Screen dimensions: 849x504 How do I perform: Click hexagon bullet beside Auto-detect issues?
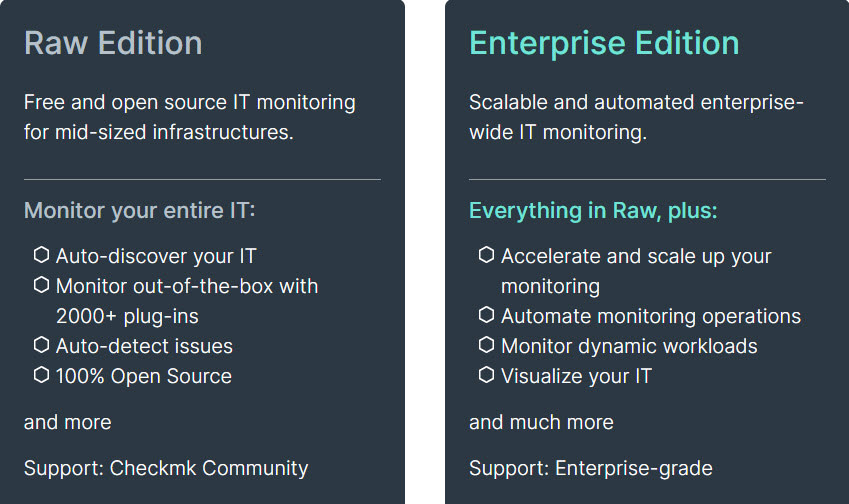click(x=41, y=345)
